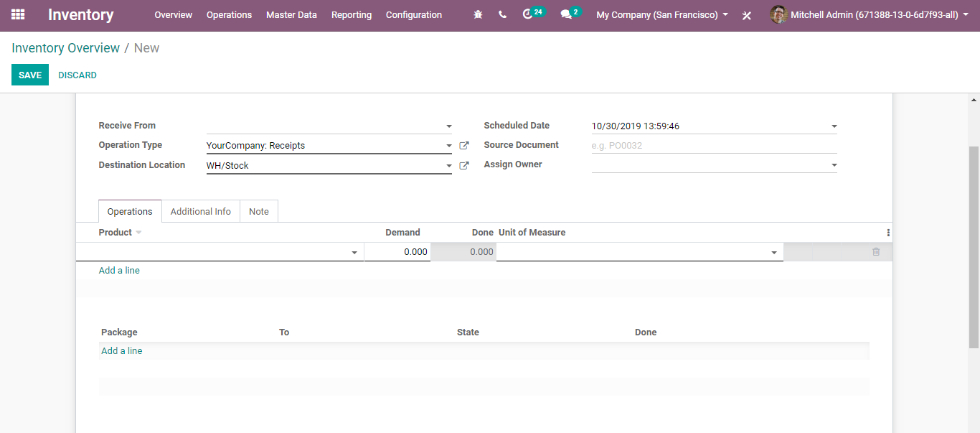Screen dimensions: 980x433
Task: Open external link beside Destination Location
Action: point(464,166)
